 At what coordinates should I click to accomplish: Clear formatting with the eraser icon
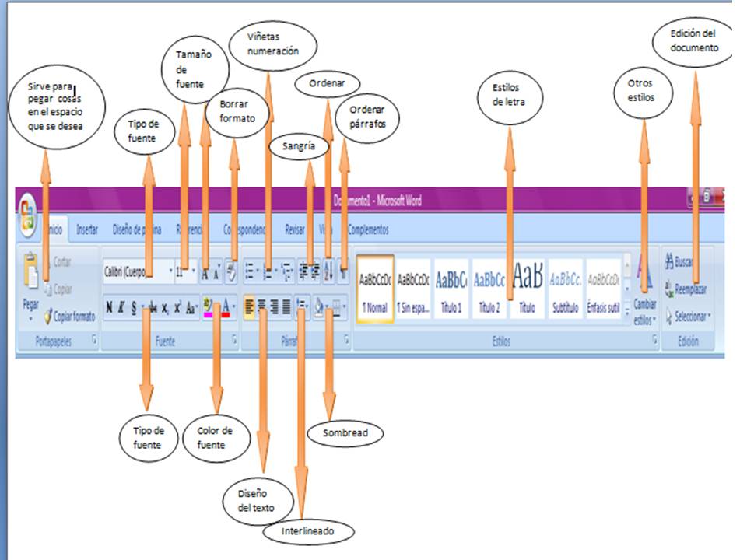(x=231, y=272)
